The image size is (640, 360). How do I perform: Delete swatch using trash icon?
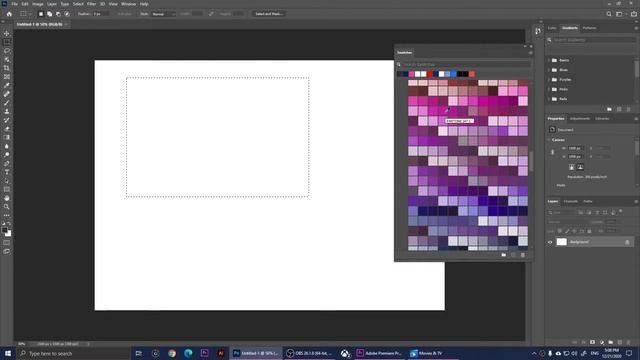522,255
